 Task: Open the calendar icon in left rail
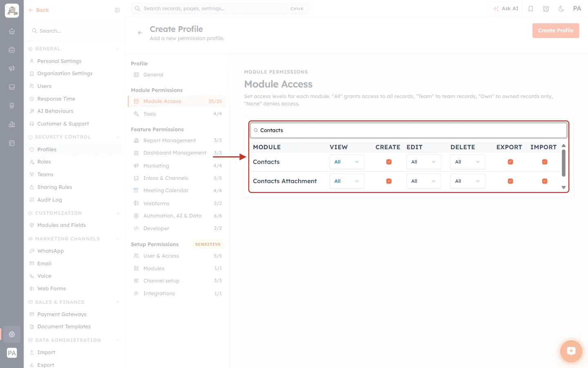click(x=12, y=143)
